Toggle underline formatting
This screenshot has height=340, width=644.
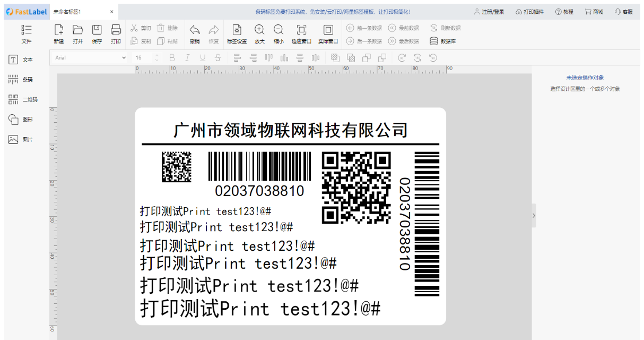pos(203,57)
